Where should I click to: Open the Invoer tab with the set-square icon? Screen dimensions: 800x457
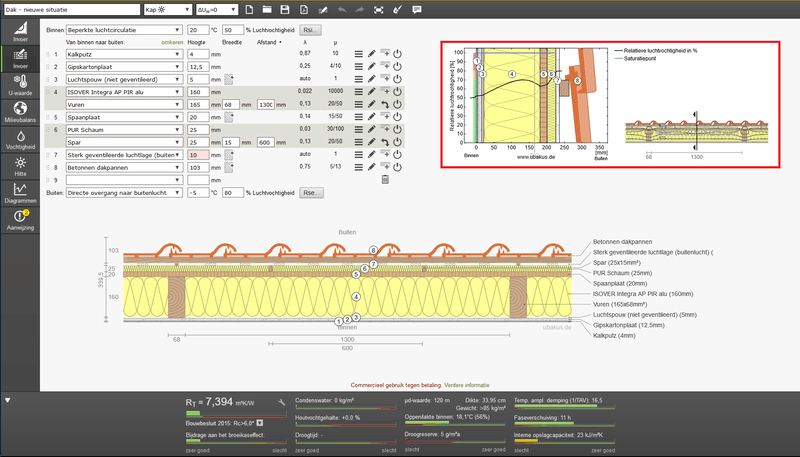tap(20, 32)
